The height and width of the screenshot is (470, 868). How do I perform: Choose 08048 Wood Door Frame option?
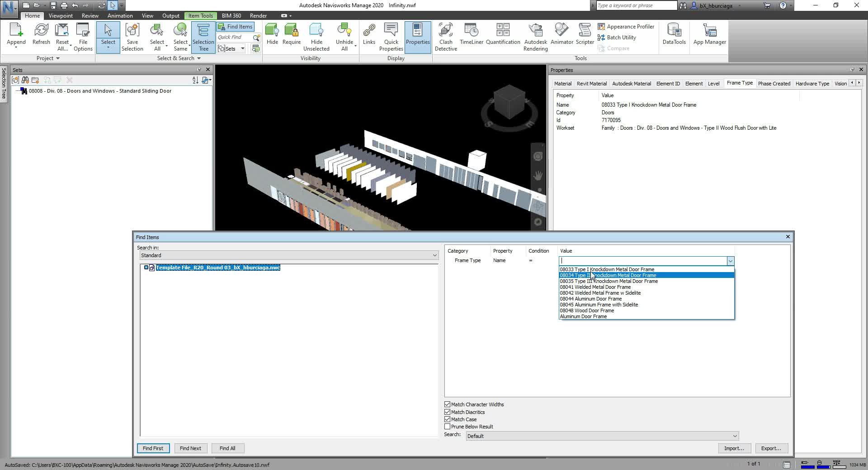pos(646,310)
